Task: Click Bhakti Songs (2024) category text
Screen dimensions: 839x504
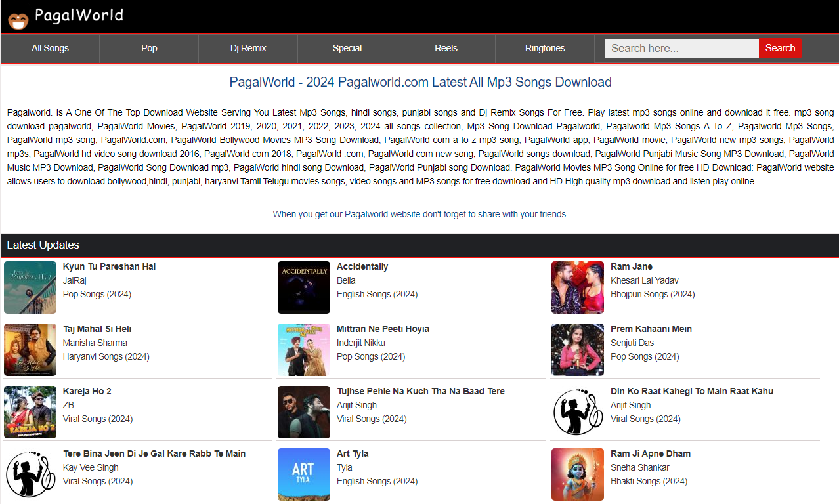Action: pyautogui.click(x=649, y=481)
